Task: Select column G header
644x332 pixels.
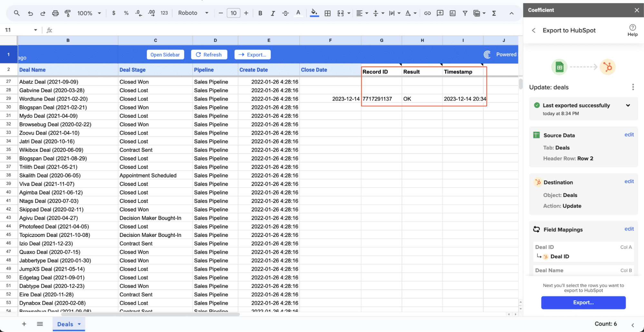Action: click(x=381, y=40)
